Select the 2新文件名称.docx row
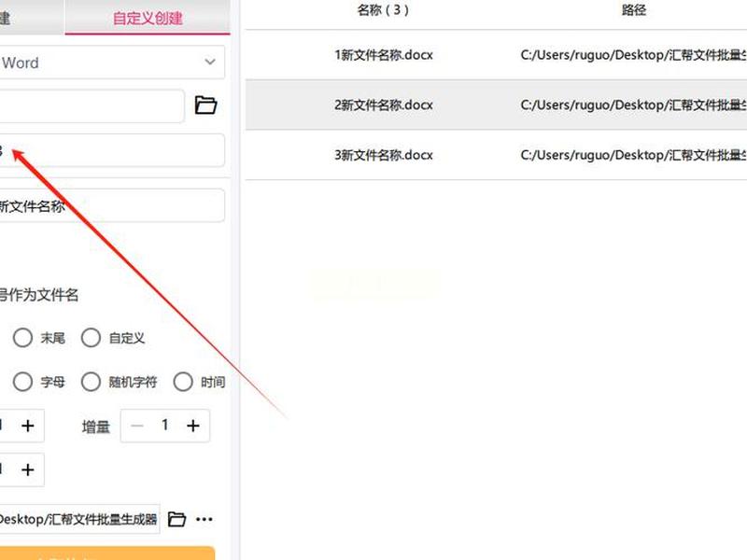747x560 pixels. pyautogui.click(x=496, y=105)
